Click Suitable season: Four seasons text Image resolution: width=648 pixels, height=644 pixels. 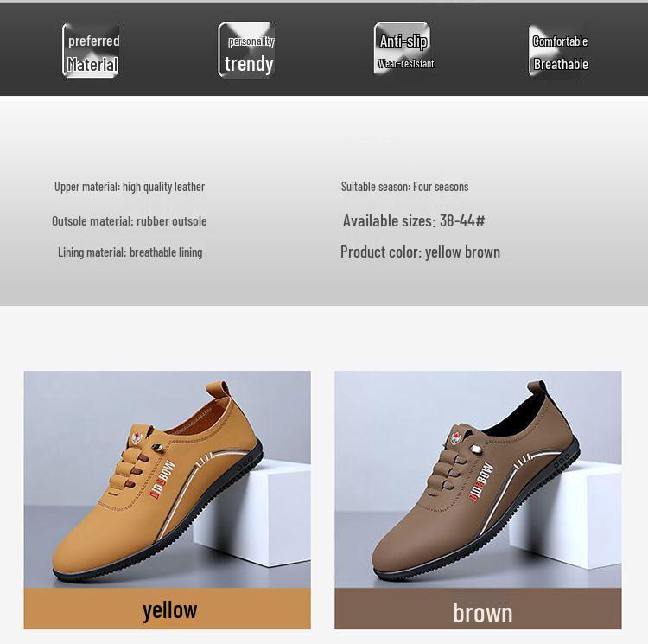[x=404, y=187]
